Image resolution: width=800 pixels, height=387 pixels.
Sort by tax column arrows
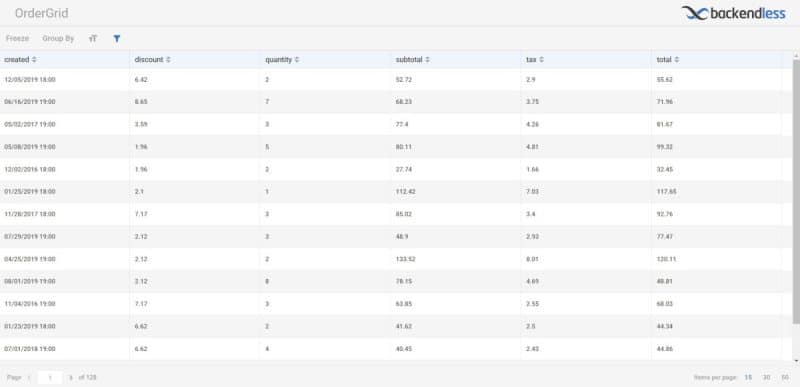[541, 60]
